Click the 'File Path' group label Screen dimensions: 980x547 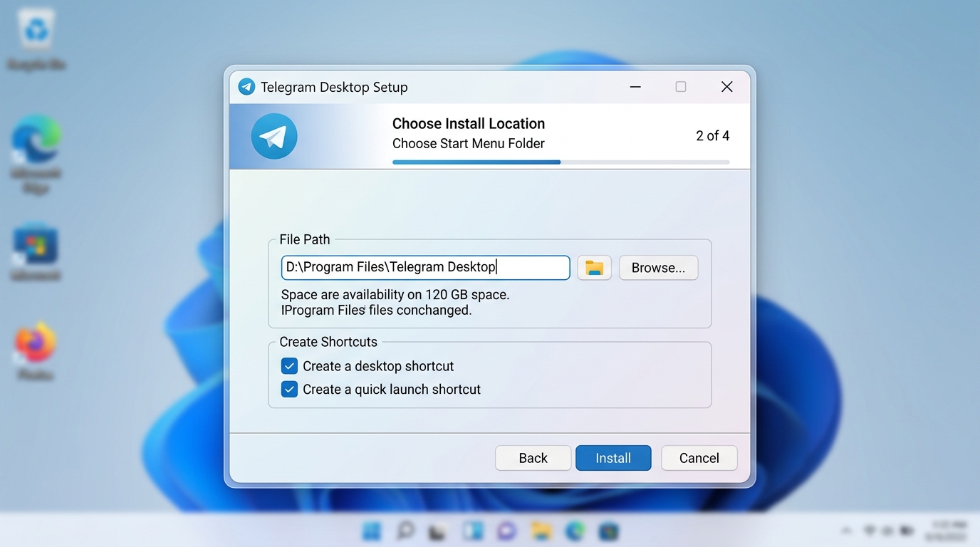(305, 239)
